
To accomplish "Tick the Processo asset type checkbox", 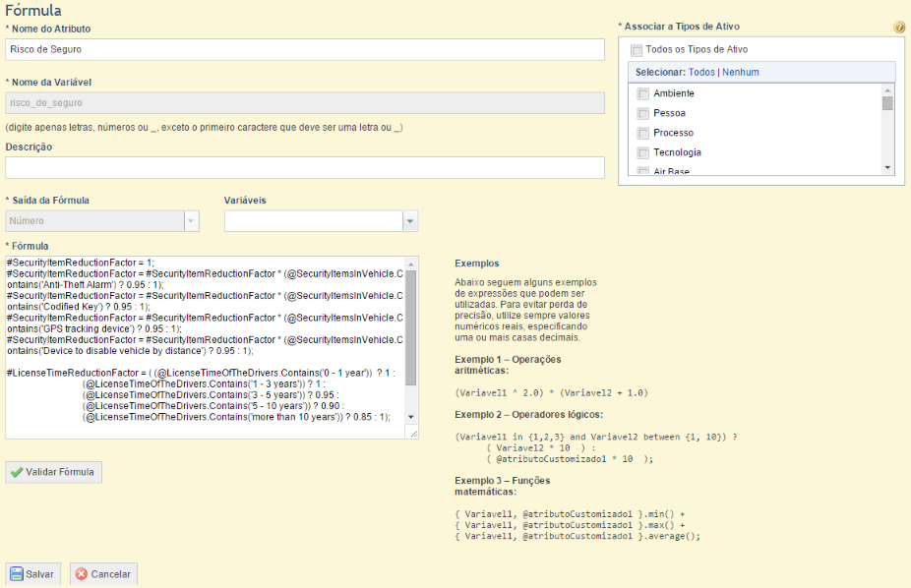I will 642,134.
